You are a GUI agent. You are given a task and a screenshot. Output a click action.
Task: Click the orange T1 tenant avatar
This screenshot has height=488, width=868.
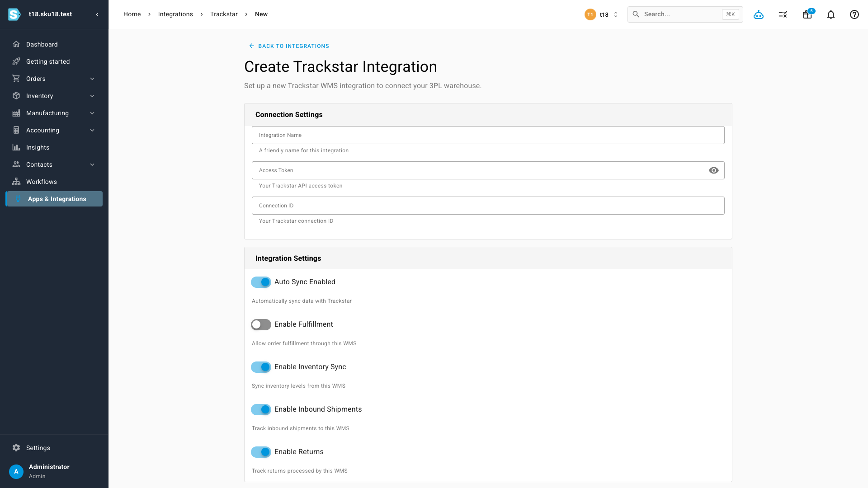click(x=590, y=14)
